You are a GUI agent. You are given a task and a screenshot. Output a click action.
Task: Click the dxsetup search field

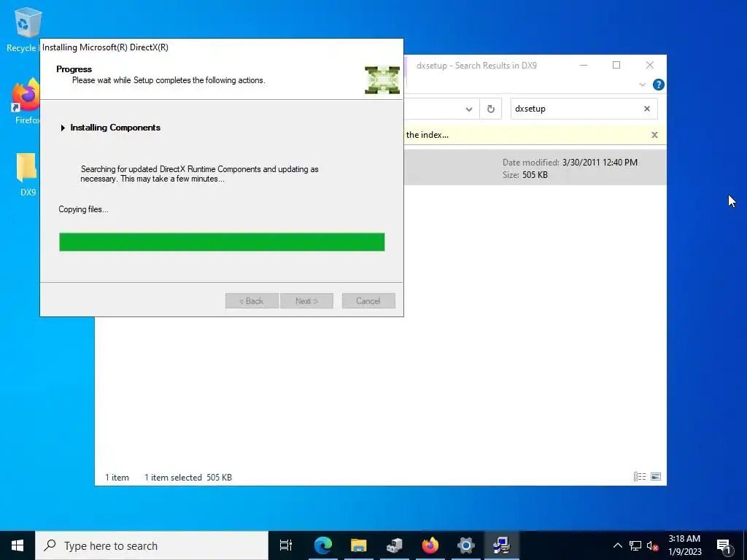pos(576,109)
